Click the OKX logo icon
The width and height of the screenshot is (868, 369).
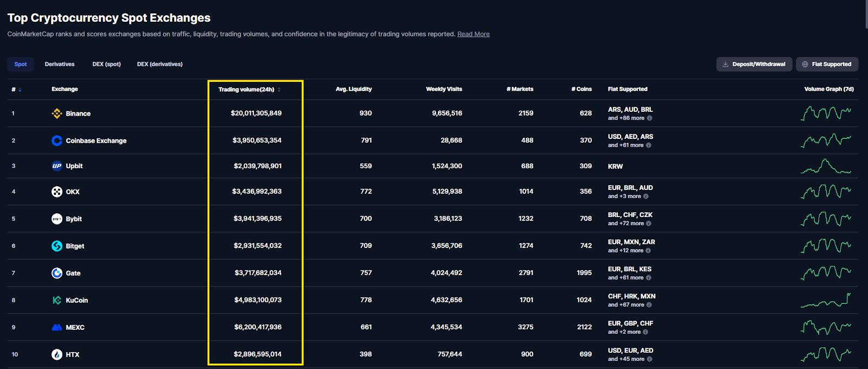point(57,192)
